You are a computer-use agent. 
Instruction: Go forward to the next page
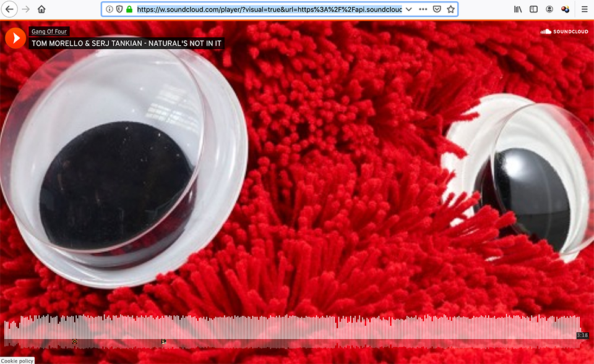click(x=26, y=9)
